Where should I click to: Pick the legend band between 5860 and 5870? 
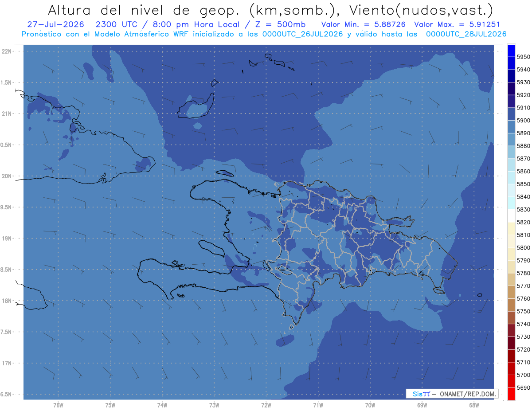(x=511, y=164)
